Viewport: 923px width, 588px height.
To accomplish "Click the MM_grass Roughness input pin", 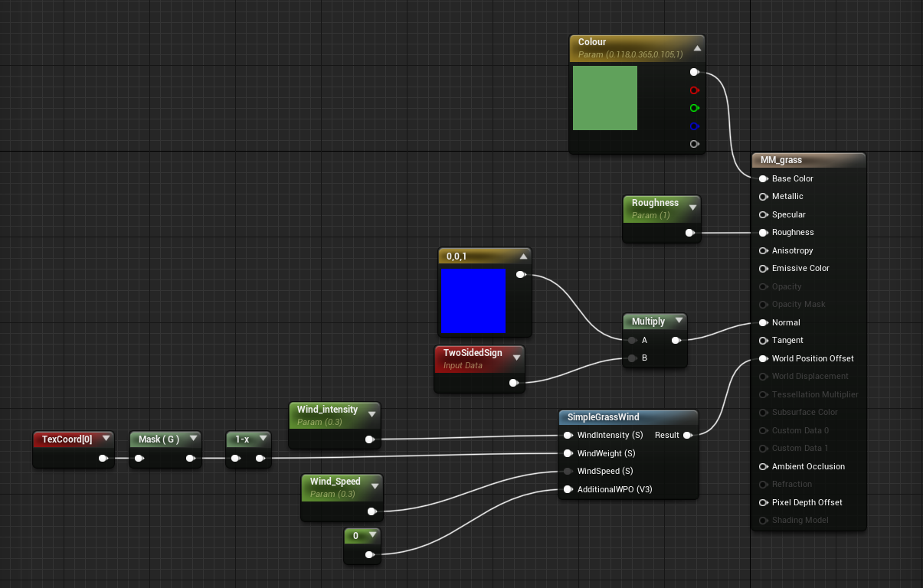I will pos(763,232).
